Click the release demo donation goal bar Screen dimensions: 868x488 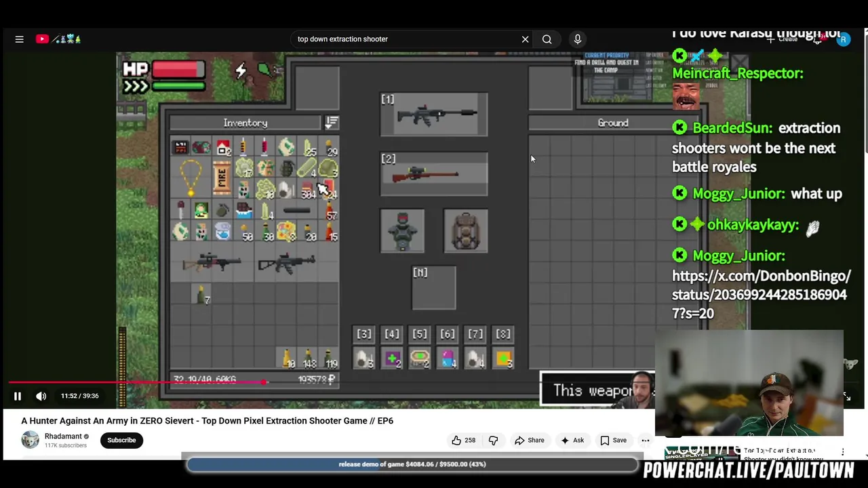coord(412,464)
